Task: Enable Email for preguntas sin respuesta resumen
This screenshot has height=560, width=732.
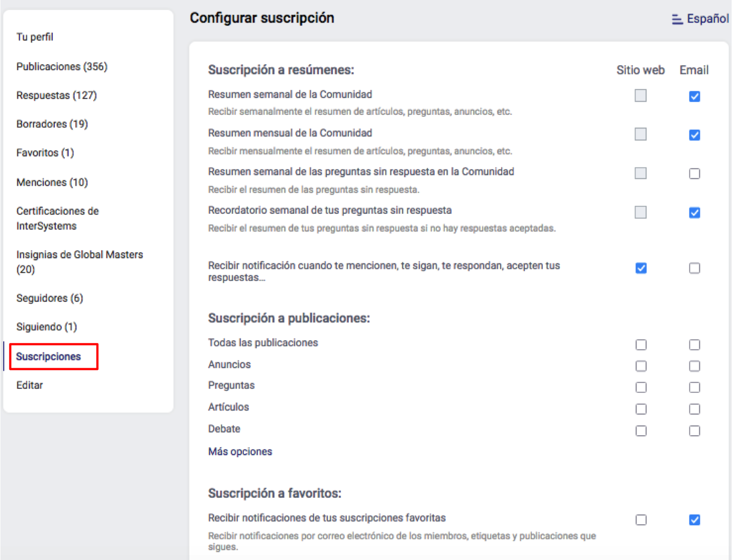Action: tap(695, 174)
